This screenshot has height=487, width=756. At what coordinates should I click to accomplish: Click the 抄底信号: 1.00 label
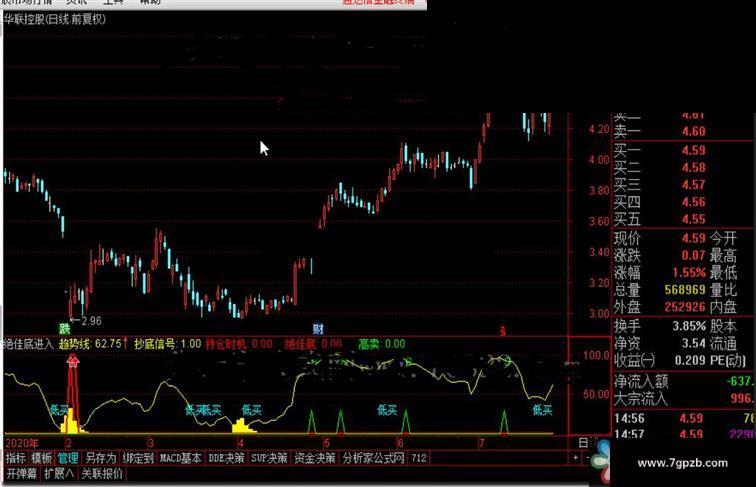[x=168, y=344]
